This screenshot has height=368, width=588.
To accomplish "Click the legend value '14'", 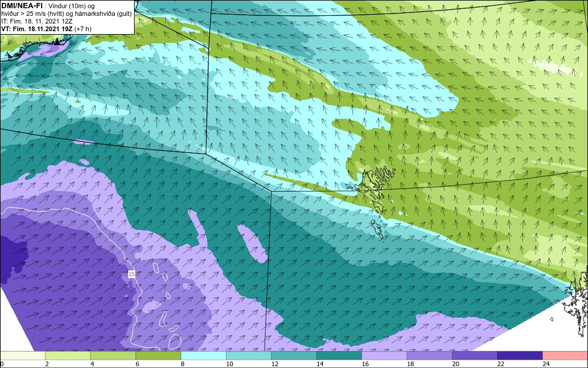I will tap(320, 364).
